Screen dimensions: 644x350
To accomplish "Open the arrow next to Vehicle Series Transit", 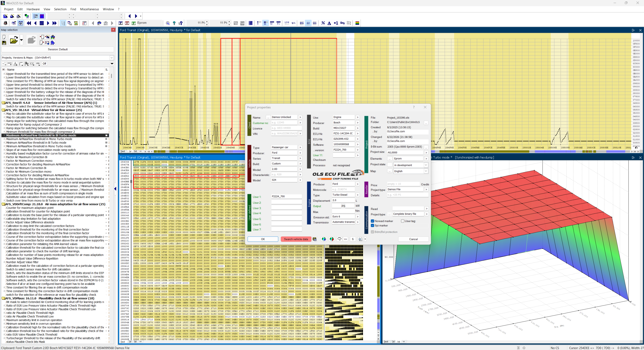I will pos(300,158).
